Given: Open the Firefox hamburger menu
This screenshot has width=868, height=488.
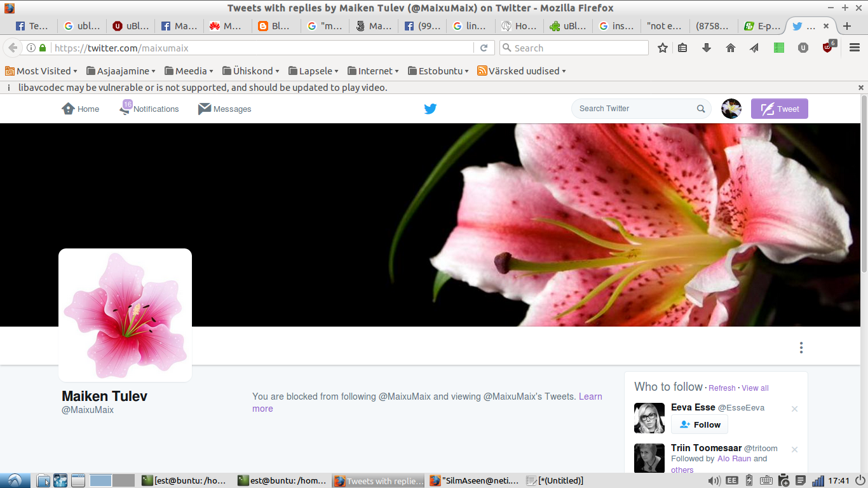Looking at the screenshot, I should [x=855, y=48].
